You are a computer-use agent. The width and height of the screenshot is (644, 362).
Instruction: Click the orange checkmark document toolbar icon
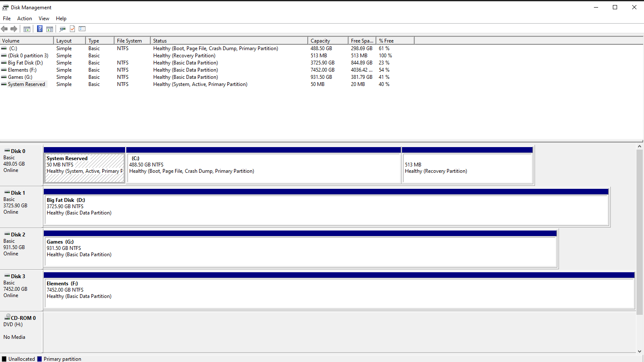tap(72, 29)
